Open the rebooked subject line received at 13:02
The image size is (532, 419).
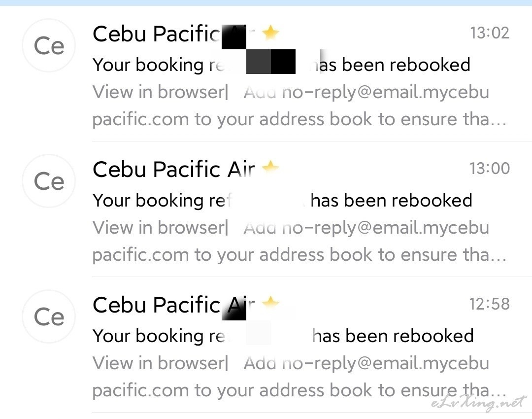(x=281, y=65)
